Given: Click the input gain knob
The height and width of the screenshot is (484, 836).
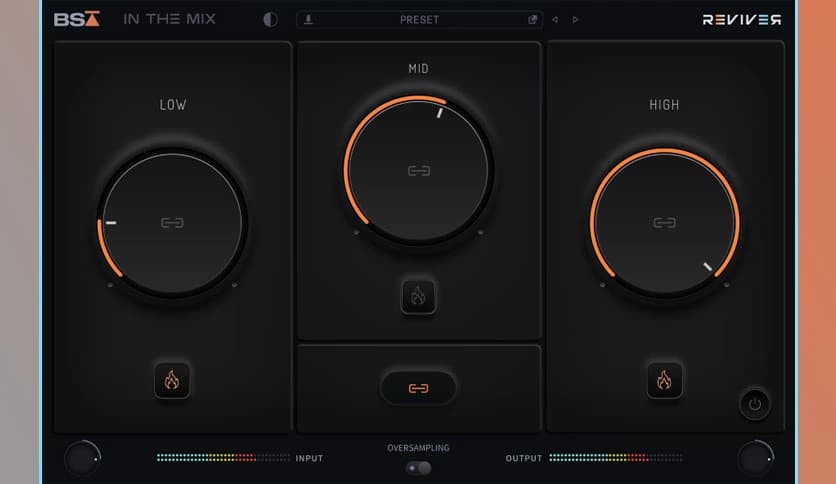Looking at the screenshot, I should (x=82, y=458).
